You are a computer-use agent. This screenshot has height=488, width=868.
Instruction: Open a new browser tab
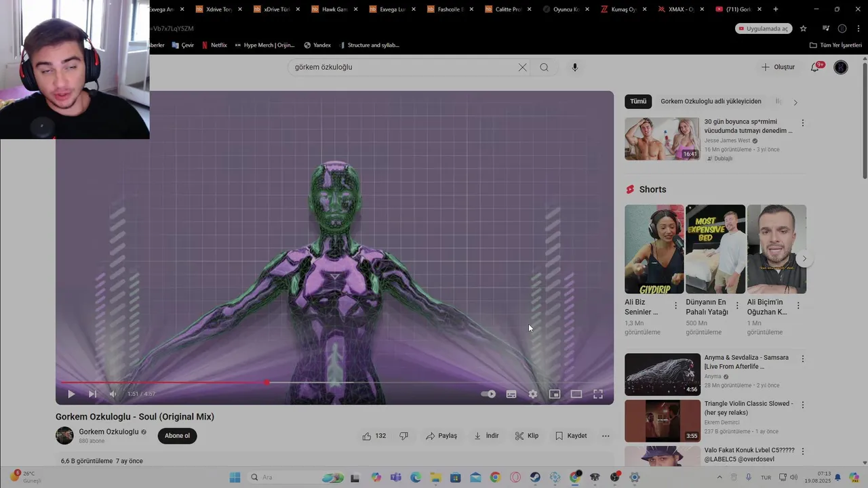coord(776,9)
